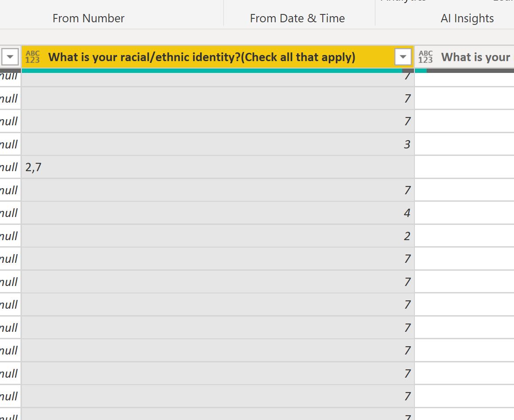Select the cell with value 3
This screenshot has height=420, width=514.
(218, 144)
